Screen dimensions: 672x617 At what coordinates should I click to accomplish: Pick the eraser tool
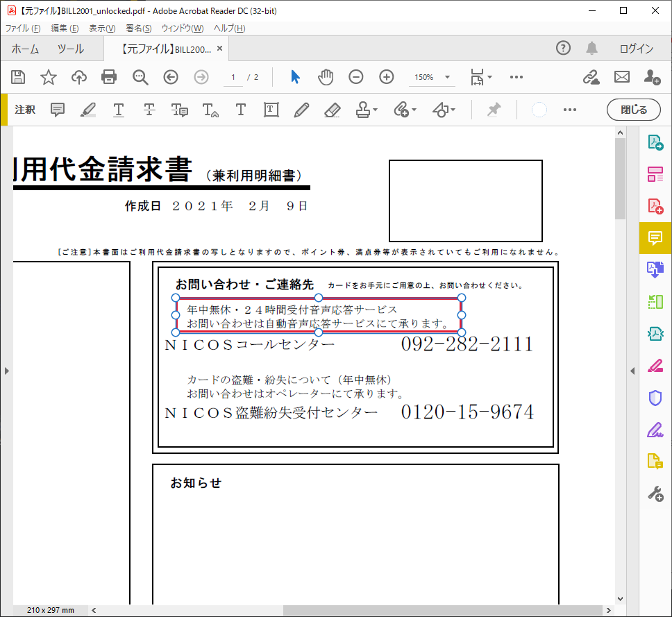pos(332,110)
